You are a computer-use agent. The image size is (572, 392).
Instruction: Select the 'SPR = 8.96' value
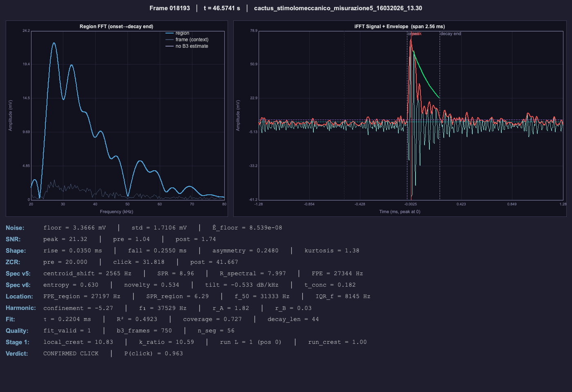click(x=176, y=274)
